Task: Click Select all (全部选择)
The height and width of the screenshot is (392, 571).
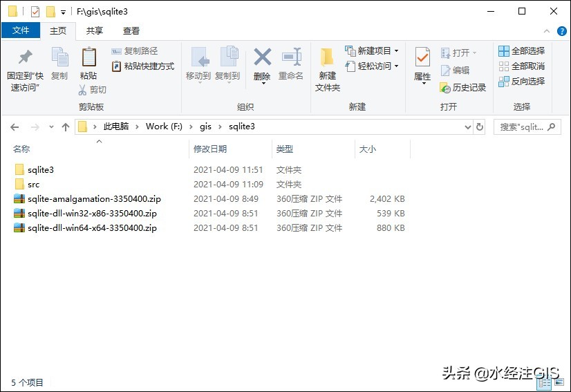Action: [x=521, y=51]
